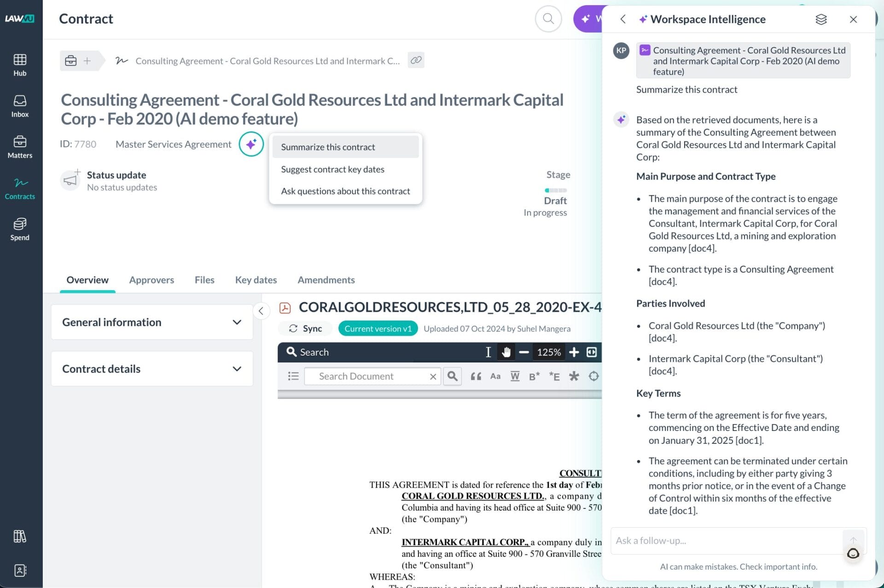The height and width of the screenshot is (588, 884).
Task: Select the Contracts sidebar item
Action: (20, 188)
